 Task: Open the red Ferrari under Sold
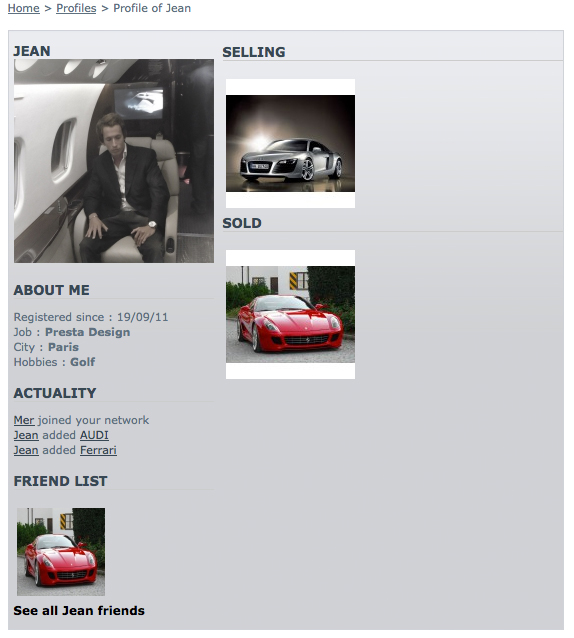click(290, 314)
